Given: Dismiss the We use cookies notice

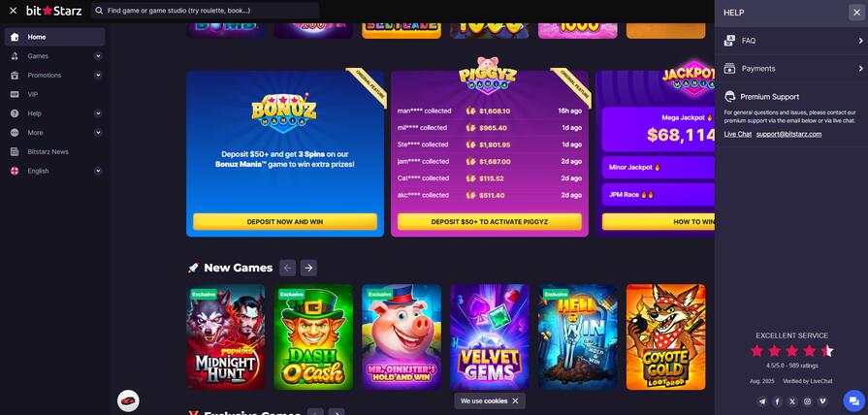Looking at the screenshot, I should [515, 400].
